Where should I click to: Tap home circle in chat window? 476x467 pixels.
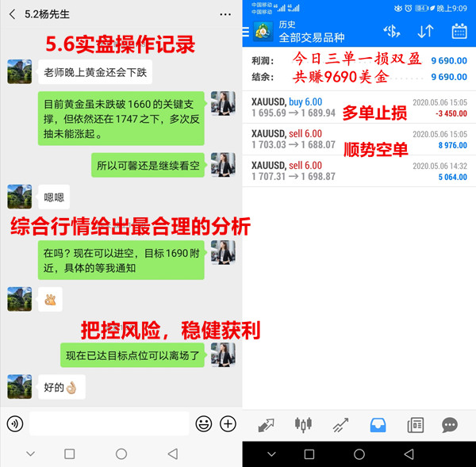click(121, 454)
